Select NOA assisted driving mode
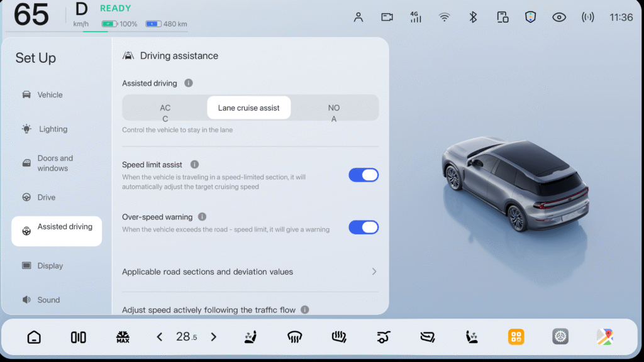This screenshot has width=644, height=362. click(334, 108)
